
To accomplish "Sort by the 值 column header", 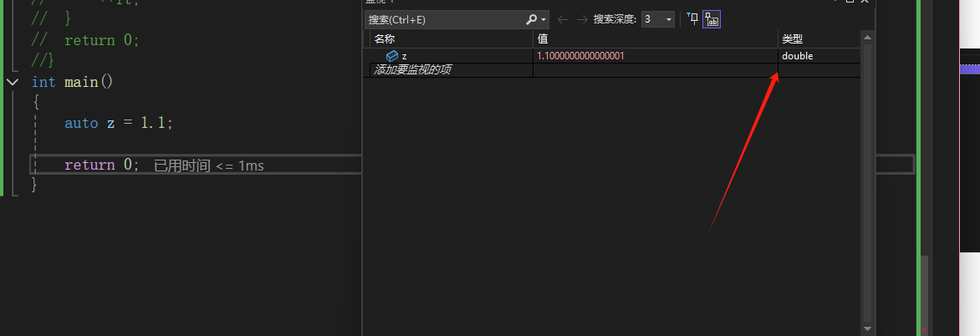I will (655, 38).
